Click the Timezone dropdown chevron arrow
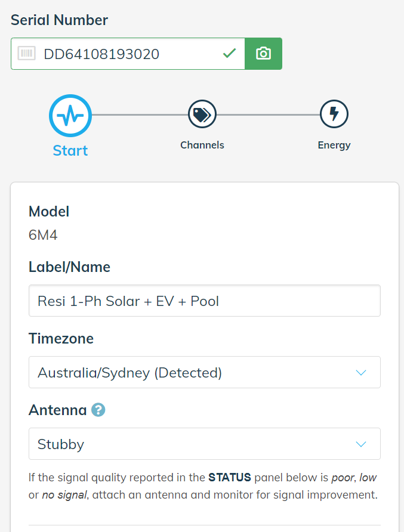This screenshot has height=532, width=404. click(x=361, y=373)
